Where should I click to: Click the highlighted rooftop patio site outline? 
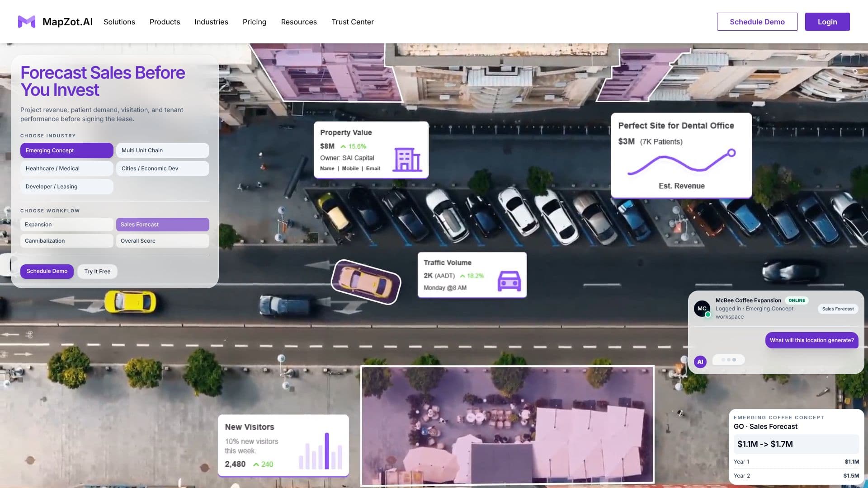507,425
